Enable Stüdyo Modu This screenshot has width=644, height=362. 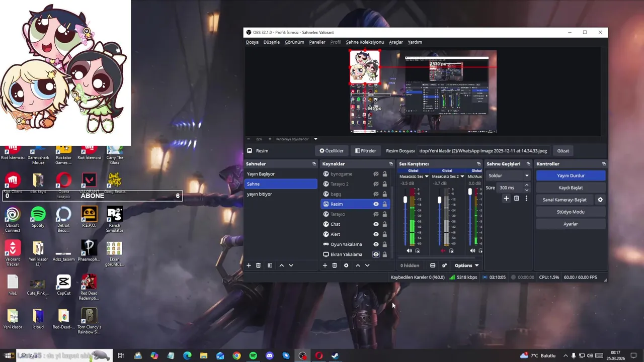tap(571, 212)
